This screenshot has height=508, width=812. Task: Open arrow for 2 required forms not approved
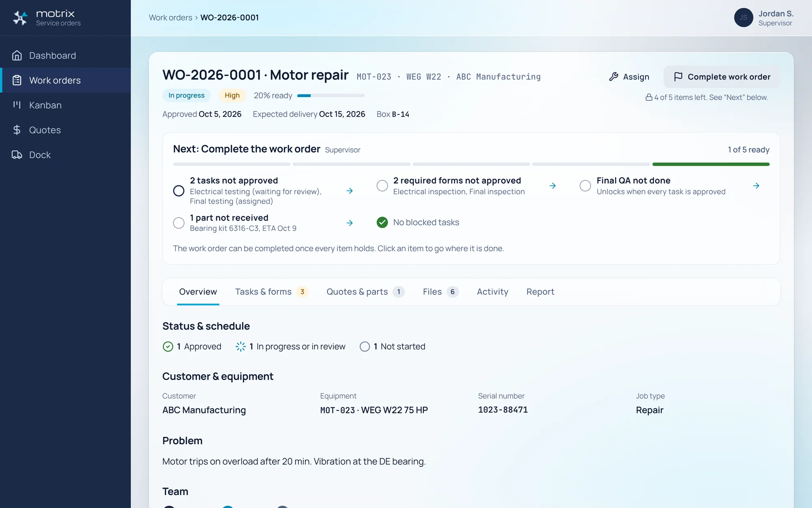553,186
